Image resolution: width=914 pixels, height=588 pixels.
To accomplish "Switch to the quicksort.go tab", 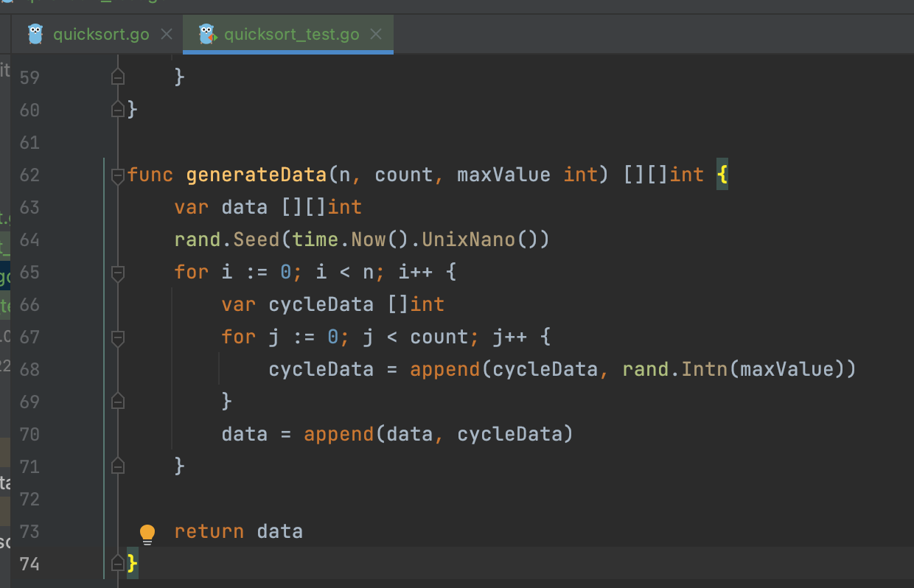I will point(101,35).
